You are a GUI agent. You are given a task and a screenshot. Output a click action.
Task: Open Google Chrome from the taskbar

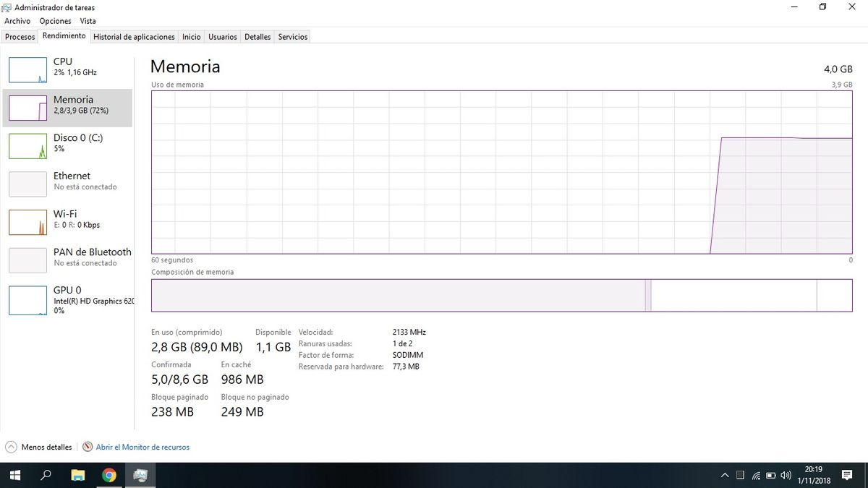[109, 475]
